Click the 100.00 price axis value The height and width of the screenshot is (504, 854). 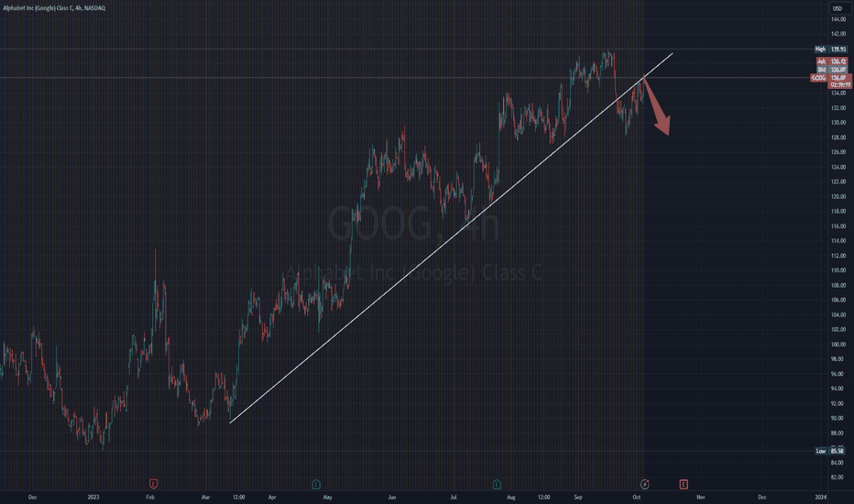pyautogui.click(x=838, y=345)
